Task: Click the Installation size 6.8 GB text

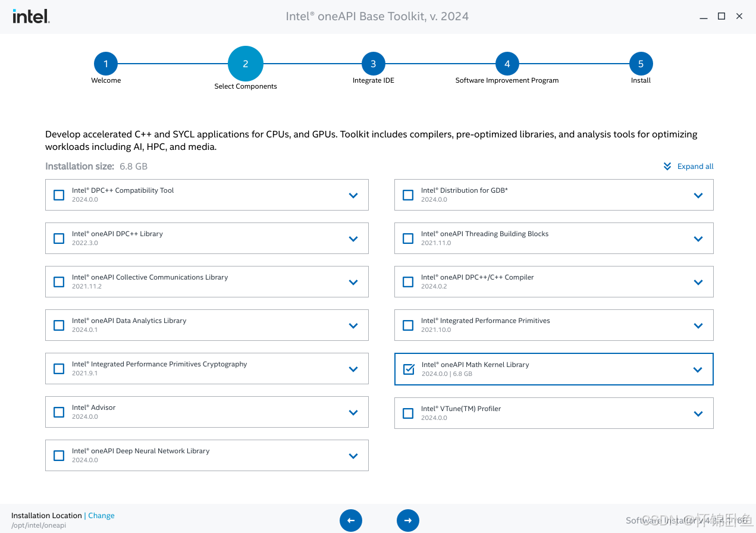Action: point(96,167)
